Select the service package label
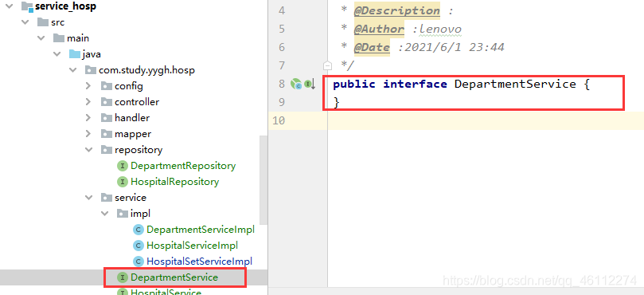 [131, 198]
